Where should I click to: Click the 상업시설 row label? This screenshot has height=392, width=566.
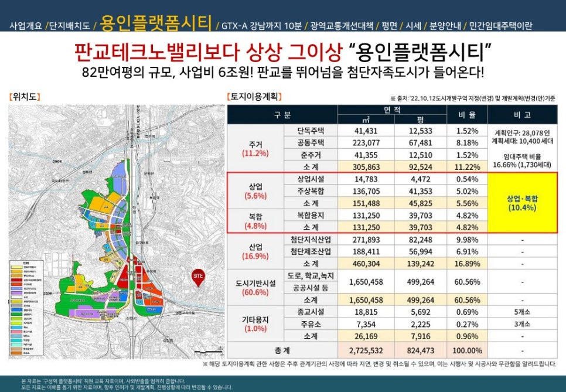[x=311, y=179]
